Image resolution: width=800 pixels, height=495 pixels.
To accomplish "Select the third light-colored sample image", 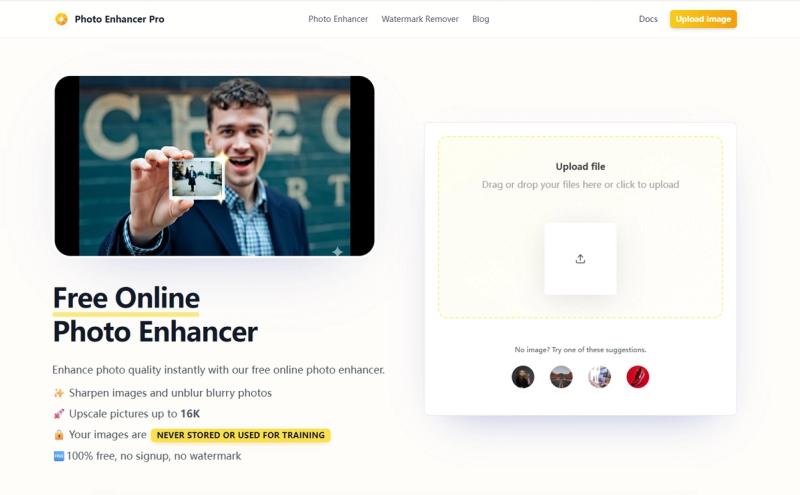I will tap(599, 377).
